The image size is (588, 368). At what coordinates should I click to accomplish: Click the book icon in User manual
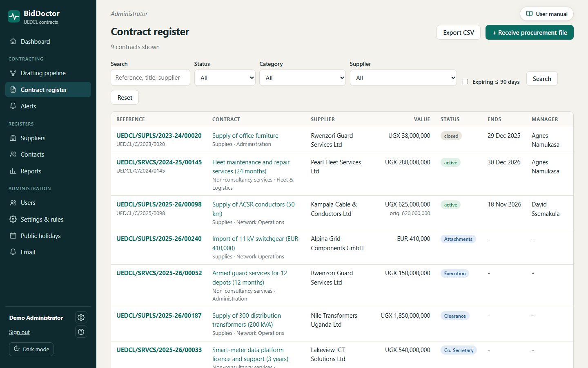(529, 13)
